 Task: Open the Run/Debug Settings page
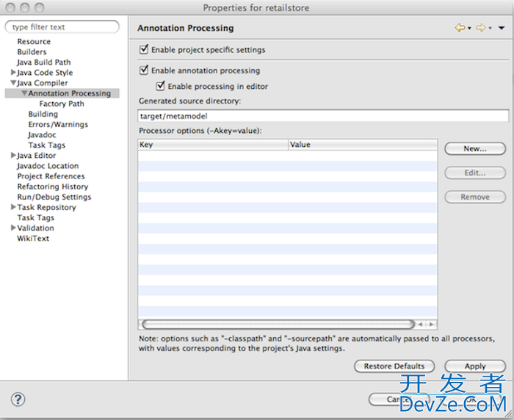tap(54, 197)
